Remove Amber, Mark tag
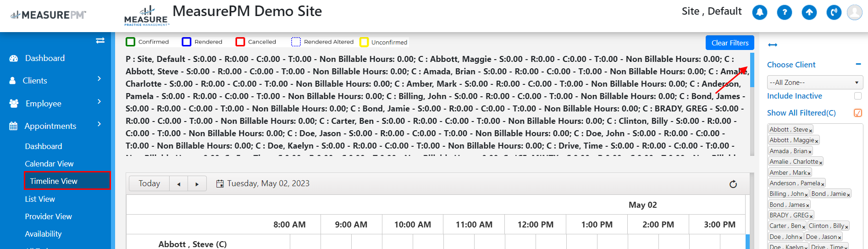Viewport: 868px width, 249px height. 809,173
